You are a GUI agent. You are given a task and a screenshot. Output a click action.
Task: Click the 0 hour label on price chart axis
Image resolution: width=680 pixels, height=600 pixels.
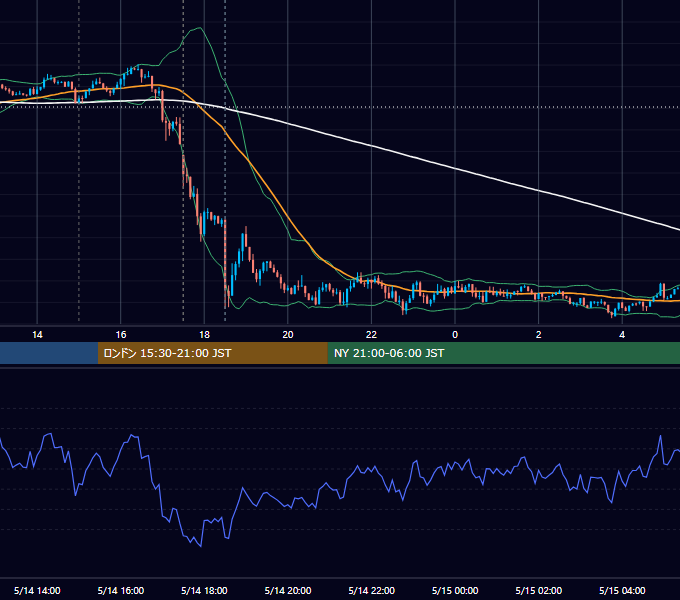coord(455,335)
